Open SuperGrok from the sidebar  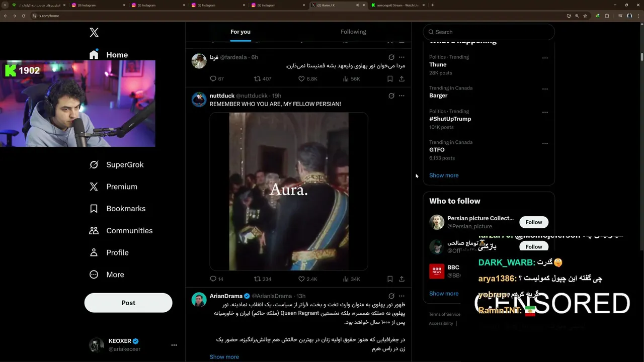click(117, 165)
